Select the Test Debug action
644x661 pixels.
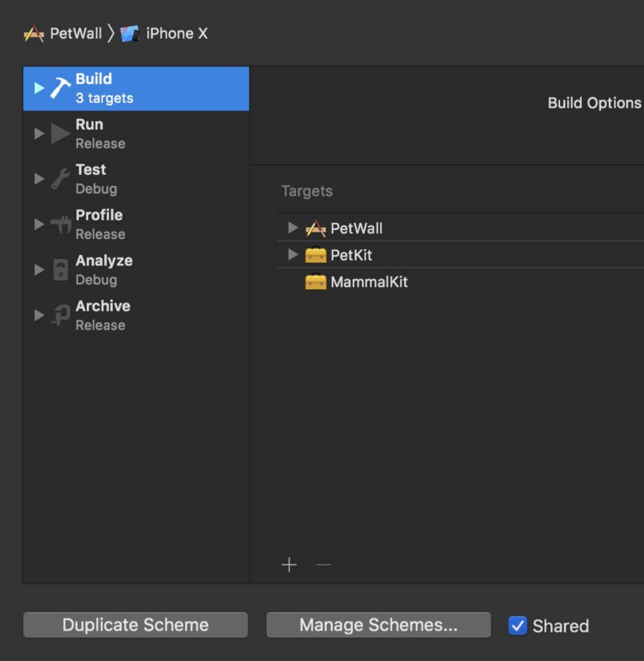(136, 179)
